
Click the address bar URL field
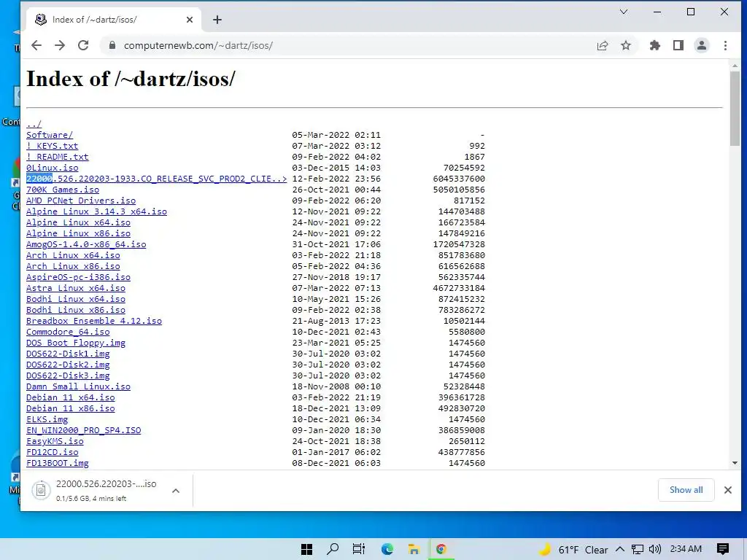[352, 45]
